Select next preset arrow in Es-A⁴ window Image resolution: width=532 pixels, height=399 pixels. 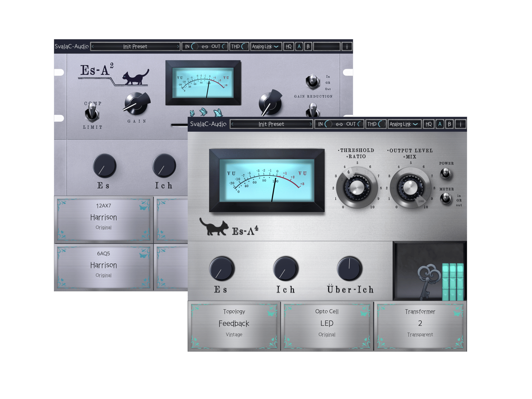click(x=310, y=124)
